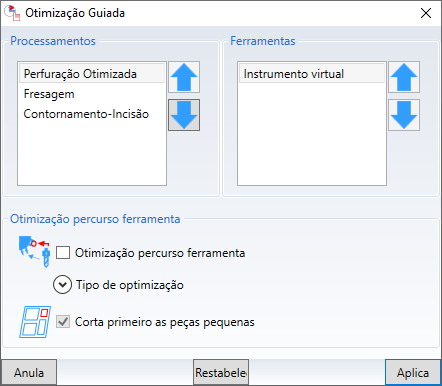Move selected processing down with blue arrow
The width and height of the screenshot is (442, 386).
tap(184, 115)
